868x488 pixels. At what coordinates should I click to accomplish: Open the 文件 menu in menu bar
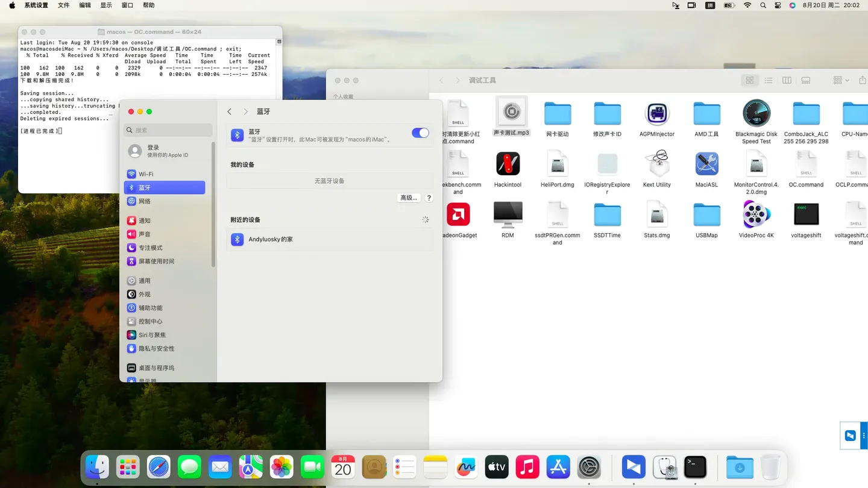click(x=63, y=5)
